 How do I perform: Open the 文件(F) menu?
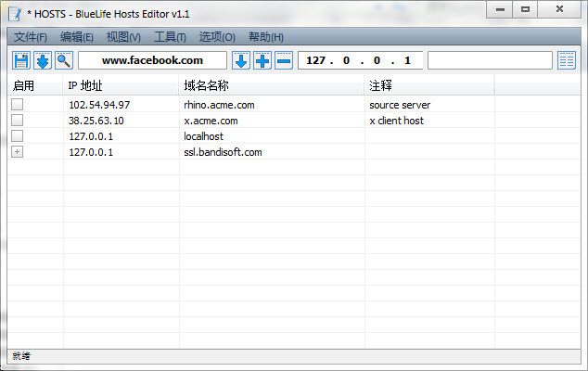click(31, 37)
